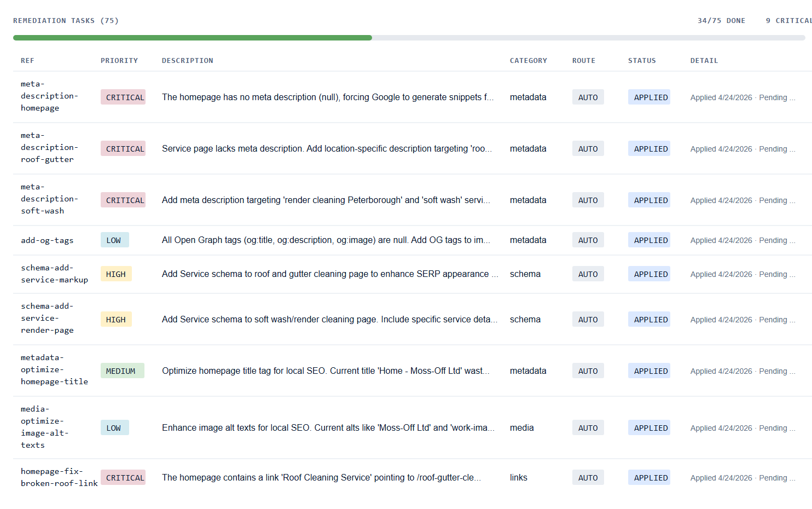Click HIGH badge on schema-add-service-markup row

pyautogui.click(x=116, y=274)
